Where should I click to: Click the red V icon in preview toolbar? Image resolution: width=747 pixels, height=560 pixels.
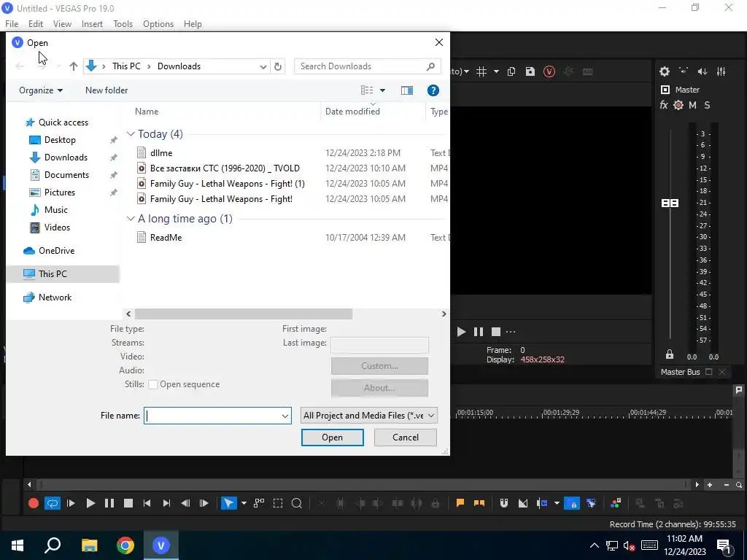(x=549, y=71)
